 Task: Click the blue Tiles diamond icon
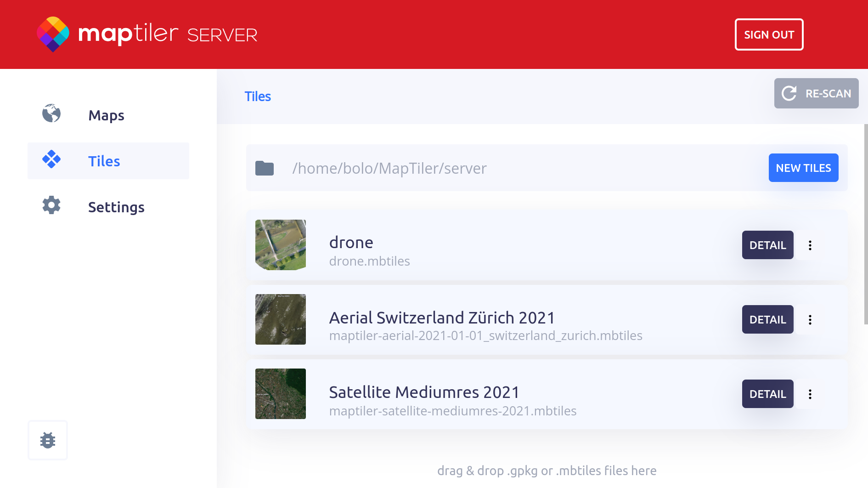51,159
